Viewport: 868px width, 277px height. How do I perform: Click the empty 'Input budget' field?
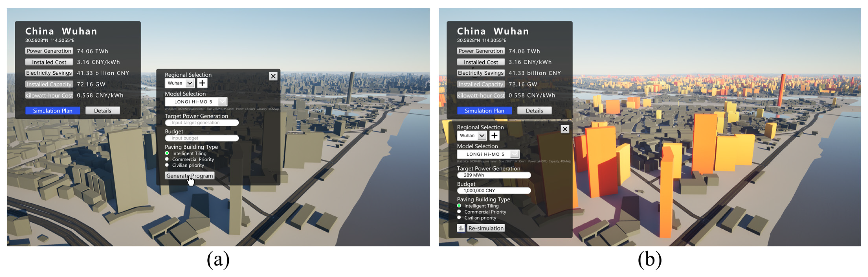pos(202,138)
